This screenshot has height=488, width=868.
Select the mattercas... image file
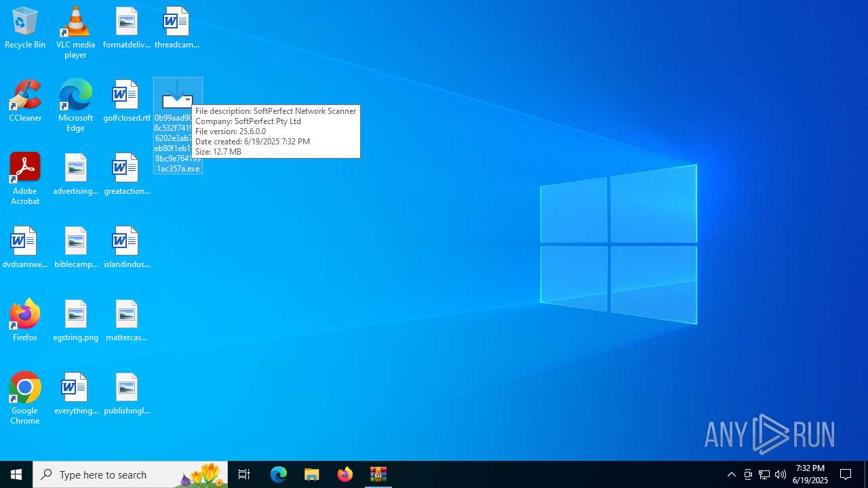coord(127,321)
